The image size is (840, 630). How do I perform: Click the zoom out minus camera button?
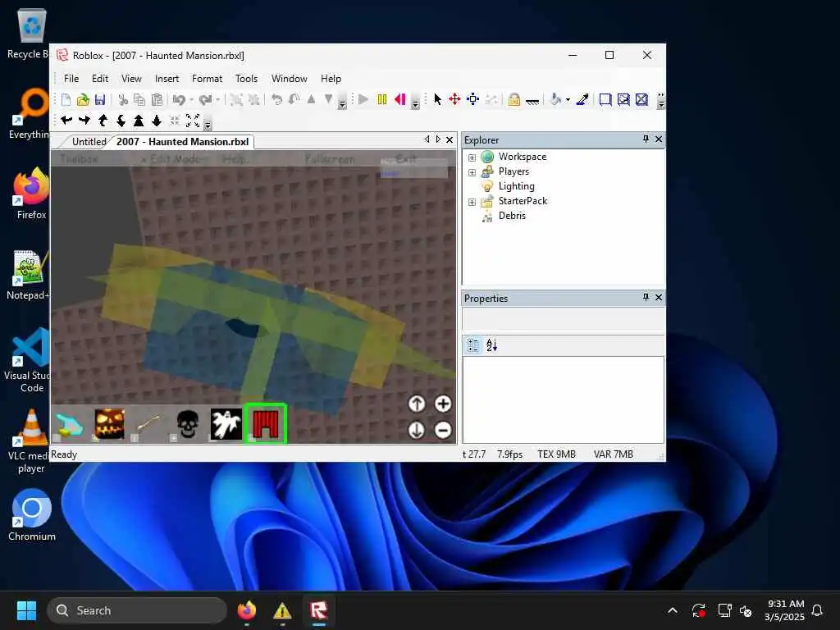tap(442, 430)
